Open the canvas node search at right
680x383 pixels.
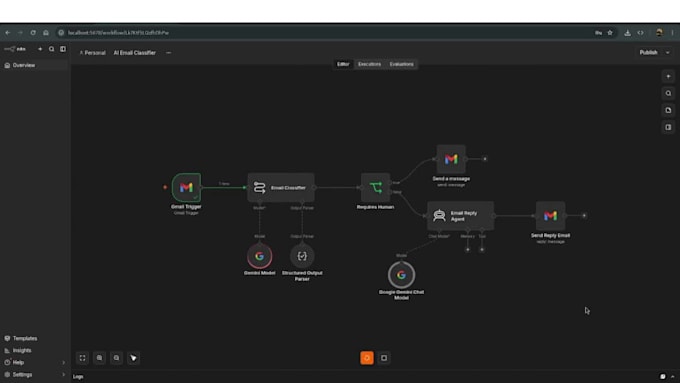pos(668,93)
